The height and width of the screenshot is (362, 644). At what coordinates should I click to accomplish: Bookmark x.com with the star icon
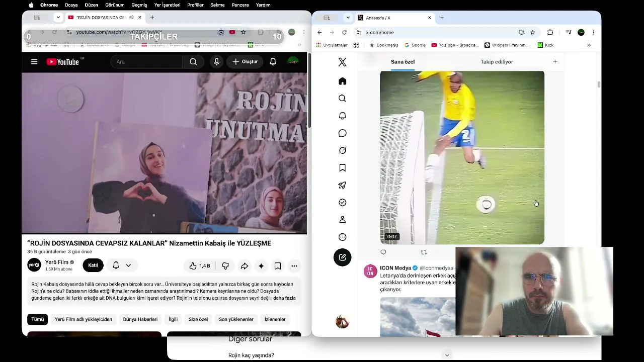point(533,32)
